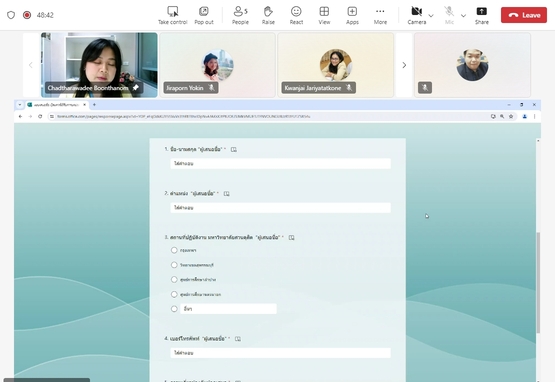Screen dimensions: 555x382
Task: Open the React emoji menu
Action: (x=296, y=15)
